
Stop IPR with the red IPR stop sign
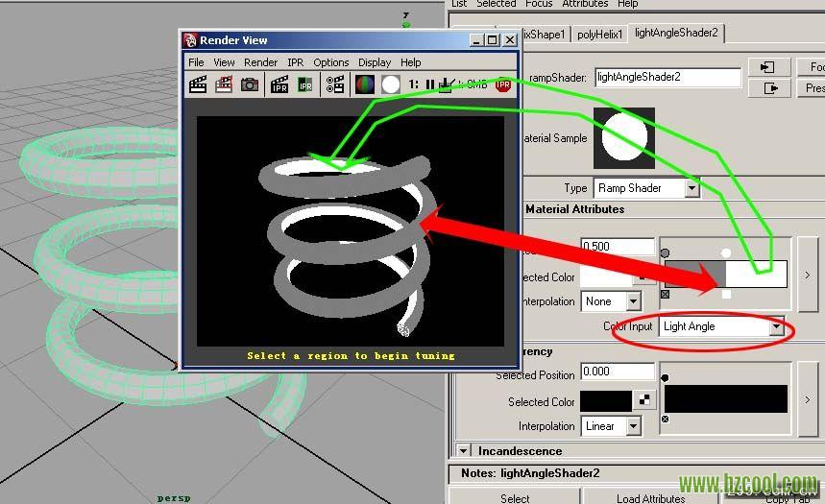point(503,84)
